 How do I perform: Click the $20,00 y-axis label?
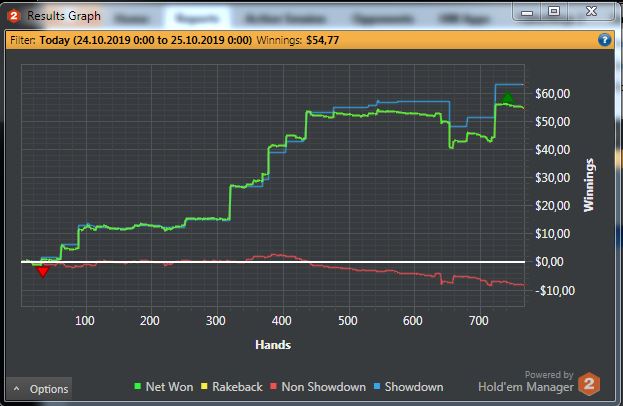pos(552,206)
